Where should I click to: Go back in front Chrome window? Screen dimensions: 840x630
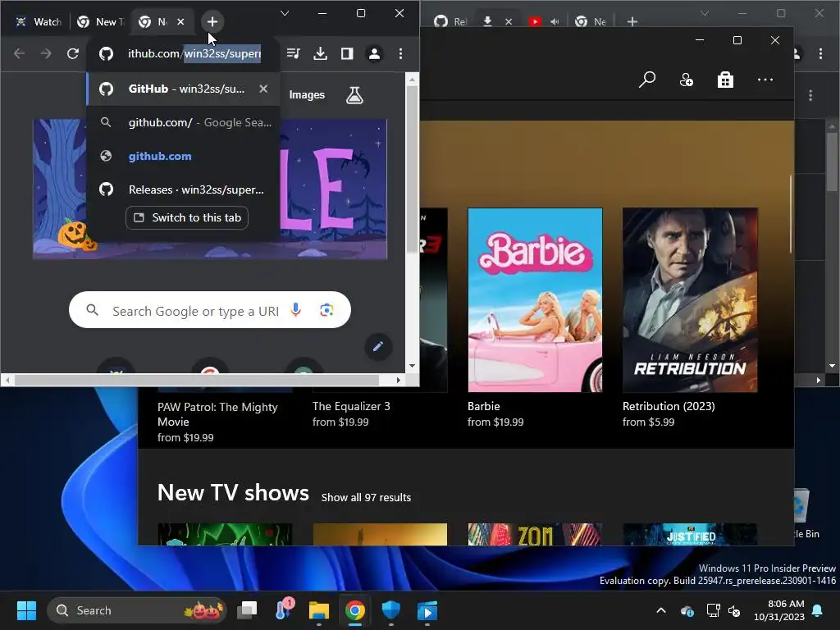20,53
